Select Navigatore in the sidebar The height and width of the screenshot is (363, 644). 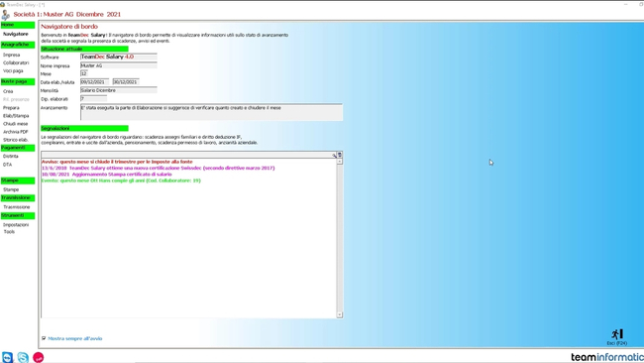pyautogui.click(x=16, y=34)
